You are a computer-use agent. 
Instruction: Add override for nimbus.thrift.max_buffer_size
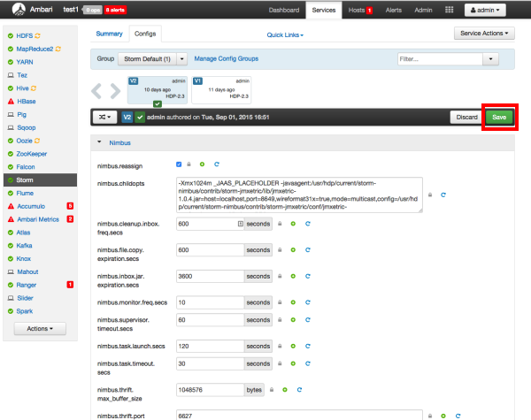coord(285,390)
